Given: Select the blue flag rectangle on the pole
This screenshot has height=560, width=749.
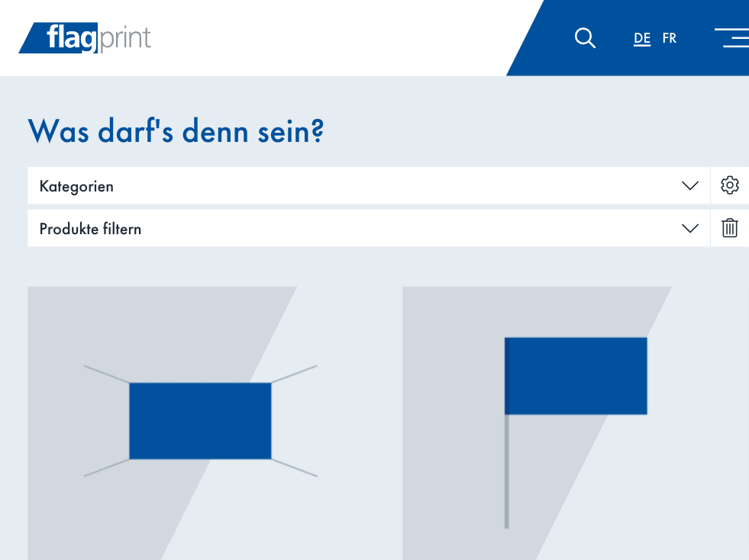Looking at the screenshot, I should (x=576, y=375).
